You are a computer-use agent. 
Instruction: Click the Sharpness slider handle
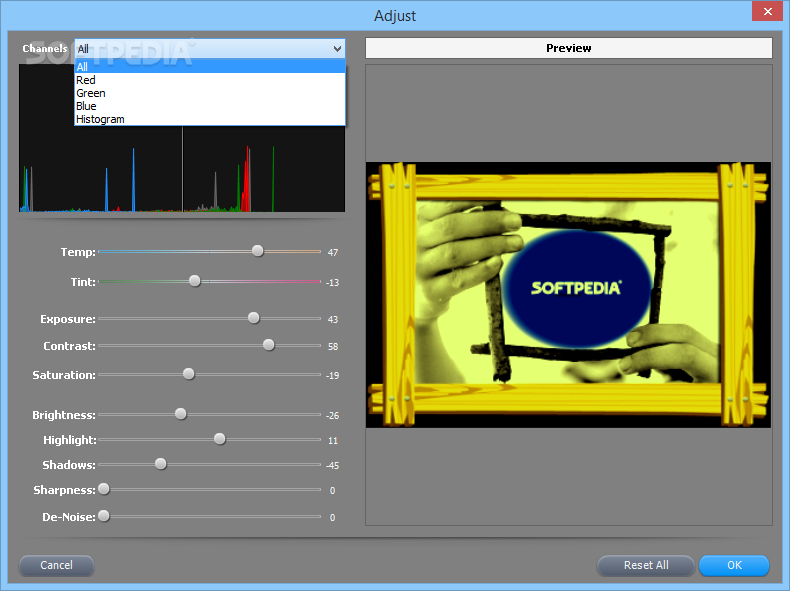click(104, 489)
